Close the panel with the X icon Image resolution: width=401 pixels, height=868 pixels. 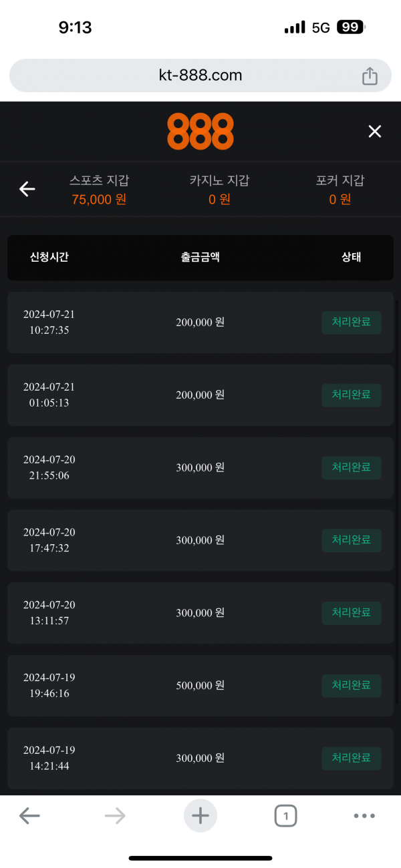375,132
